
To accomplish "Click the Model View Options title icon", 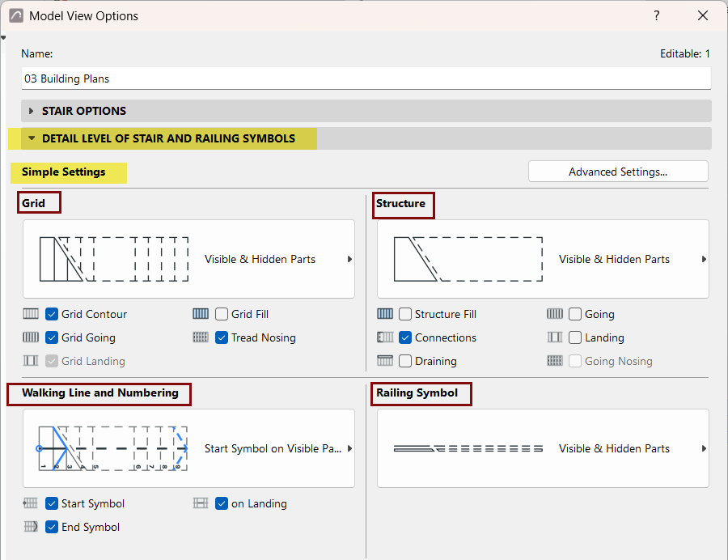I will 16,16.
